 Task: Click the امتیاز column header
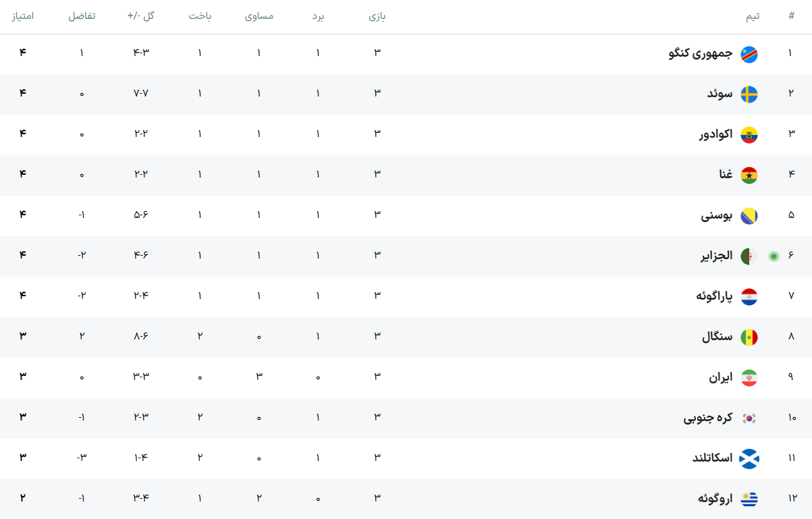coord(23,16)
